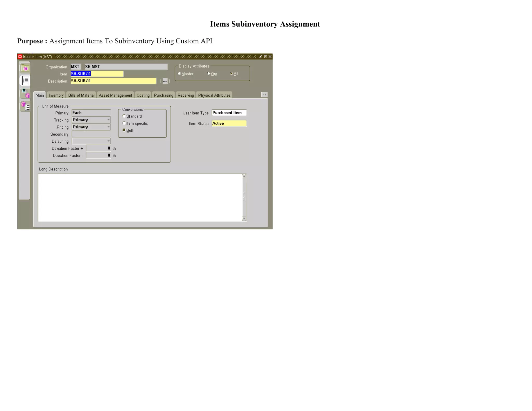Click the descriptive flexfield bracket button
532x411 pixels.
click(165, 81)
